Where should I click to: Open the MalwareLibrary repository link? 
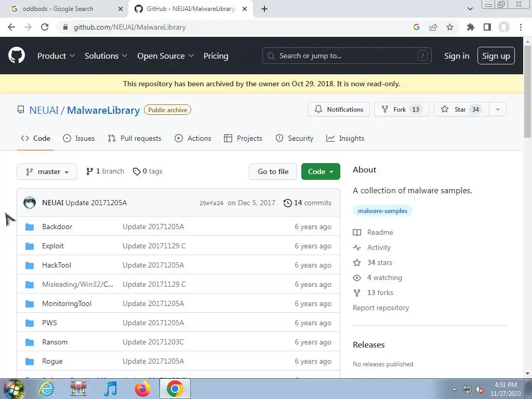103,110
